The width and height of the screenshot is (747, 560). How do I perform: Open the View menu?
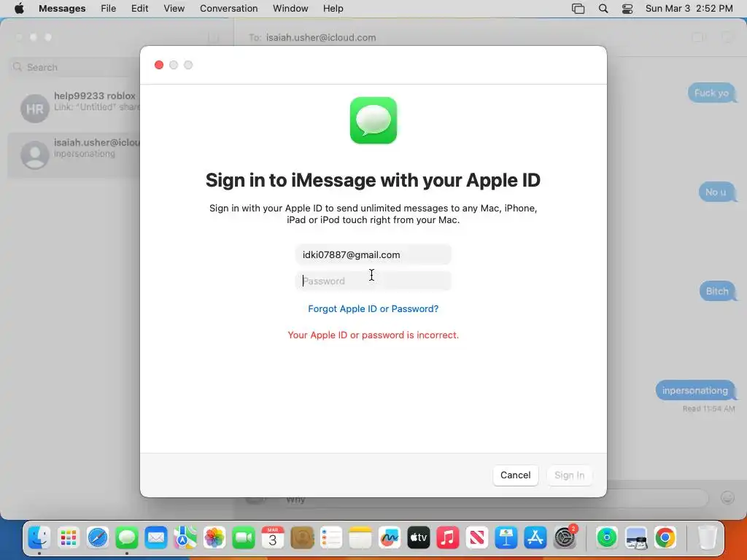pyautogui.click(x=174, y=9)
